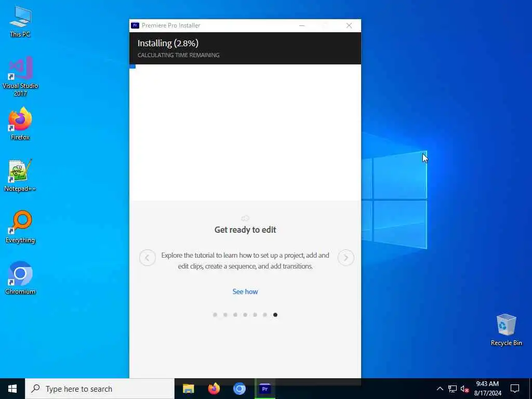Show previous installer tip with left arrow
This screenshot has width=532, height=399.
(x=147, y=258)
